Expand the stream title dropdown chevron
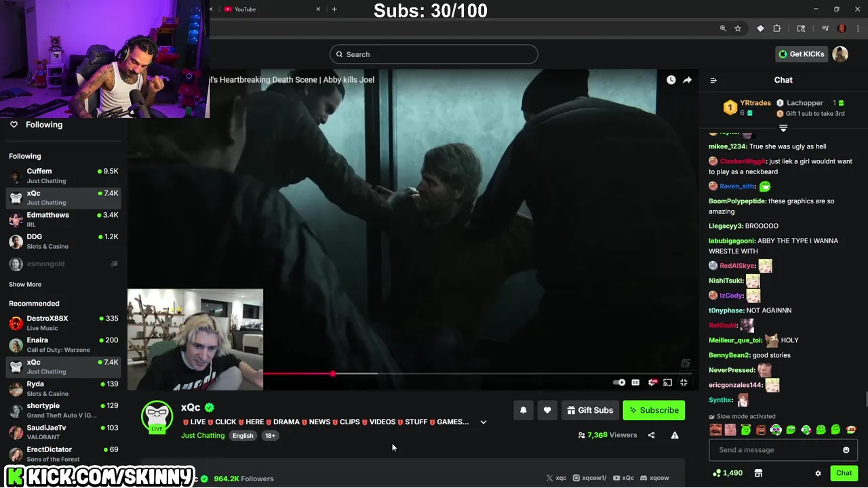The height and width of the screenshot is (488, 868). (484, 422)
